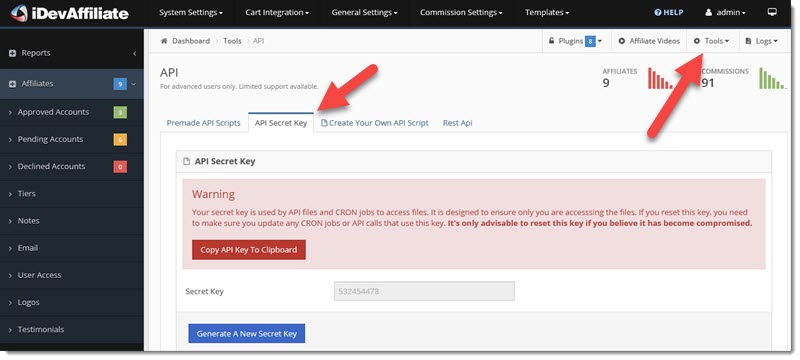
Task: Click the green Commissions bar chart
Action: [x=772, y=79]
